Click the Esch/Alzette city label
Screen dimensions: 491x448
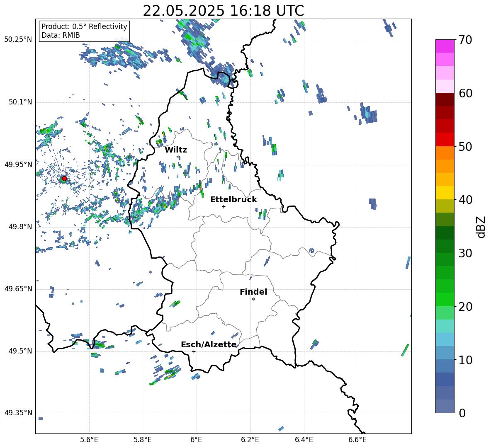click(209, 344)
